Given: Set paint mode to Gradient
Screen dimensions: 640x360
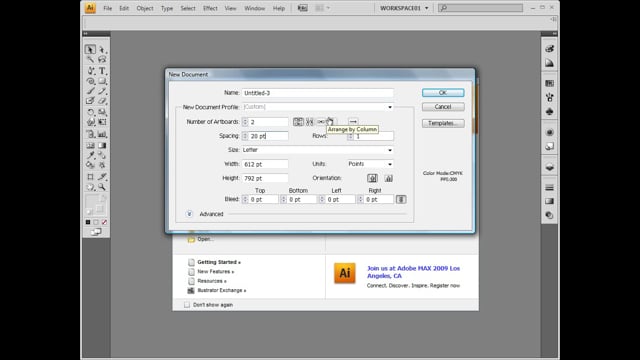Looking at the screenshot, I should click(x=96, y=222).
